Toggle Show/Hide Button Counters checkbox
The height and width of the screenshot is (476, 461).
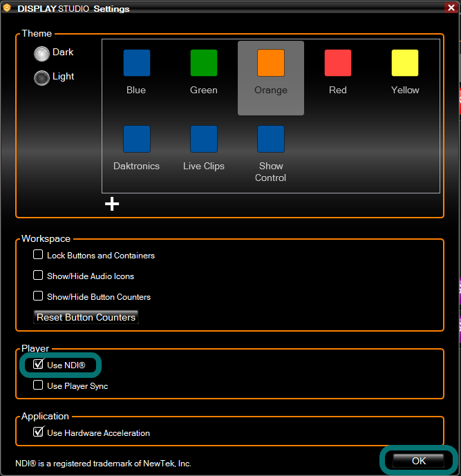point(39,296)
